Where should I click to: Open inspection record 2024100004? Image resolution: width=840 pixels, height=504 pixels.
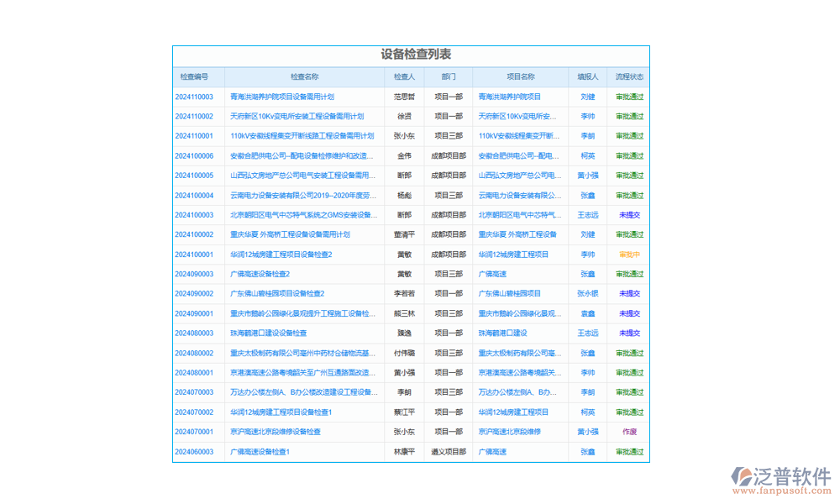click(x=194, y=196)
